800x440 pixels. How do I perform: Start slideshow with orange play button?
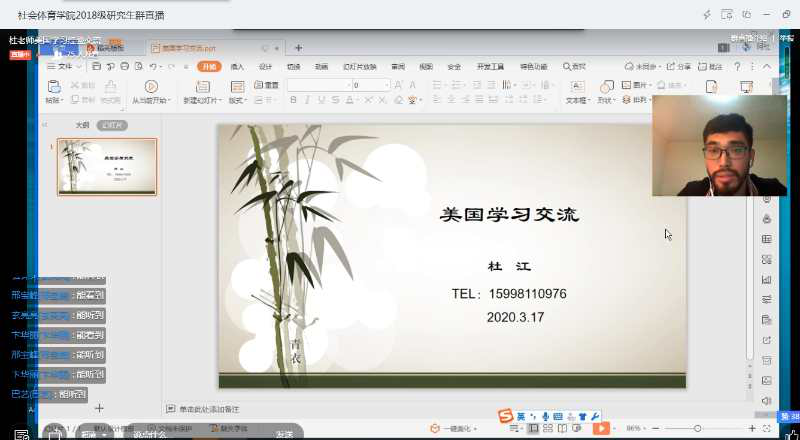[601, 428]
